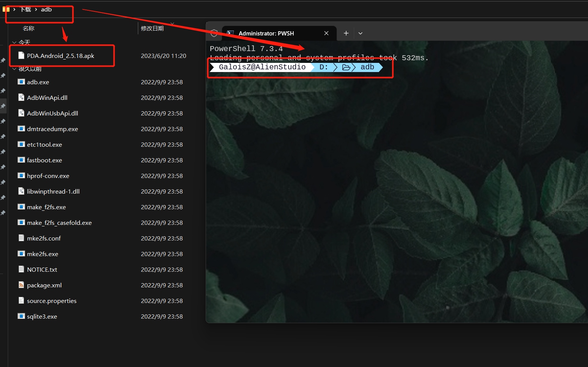Click the hprof-conv.exe file icon
The image size is (588, 367).
(21, 175)
